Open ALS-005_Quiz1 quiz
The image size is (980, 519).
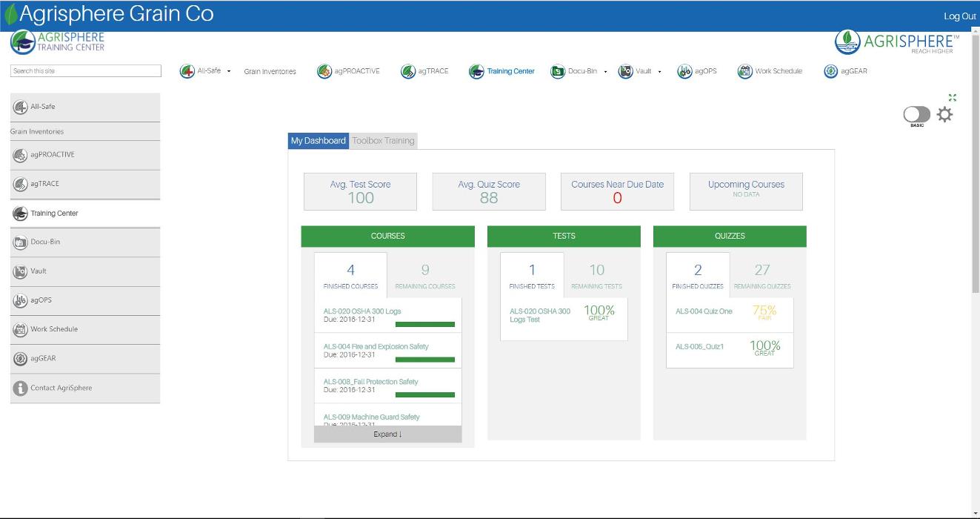tap(700, 346)
